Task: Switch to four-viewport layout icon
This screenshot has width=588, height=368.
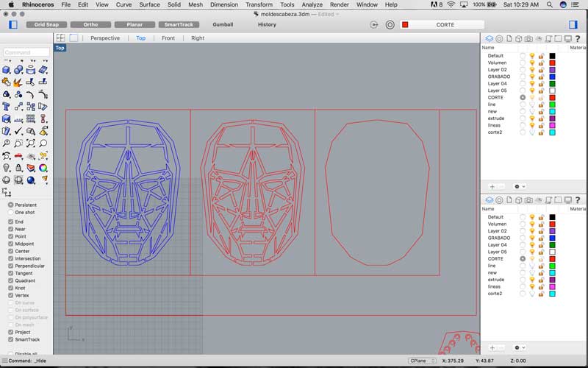Action: 60,38
